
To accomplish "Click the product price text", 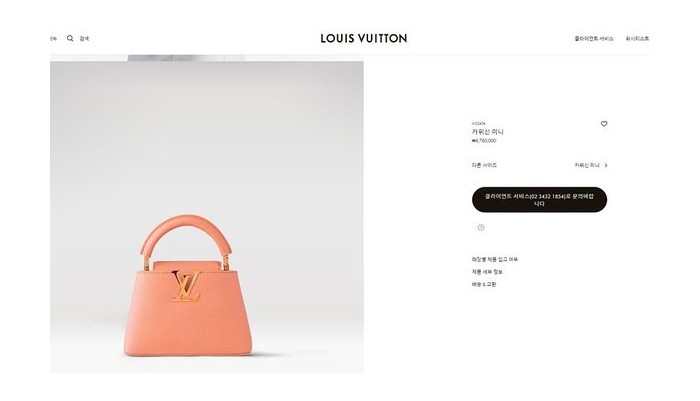I will tap(484, 141).
